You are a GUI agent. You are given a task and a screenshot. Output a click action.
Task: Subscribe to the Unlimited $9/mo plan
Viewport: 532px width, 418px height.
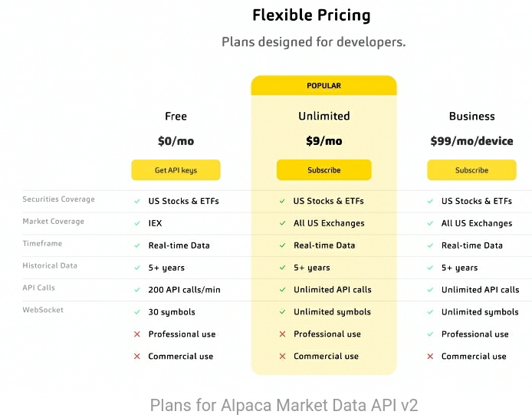pos(324,170)
